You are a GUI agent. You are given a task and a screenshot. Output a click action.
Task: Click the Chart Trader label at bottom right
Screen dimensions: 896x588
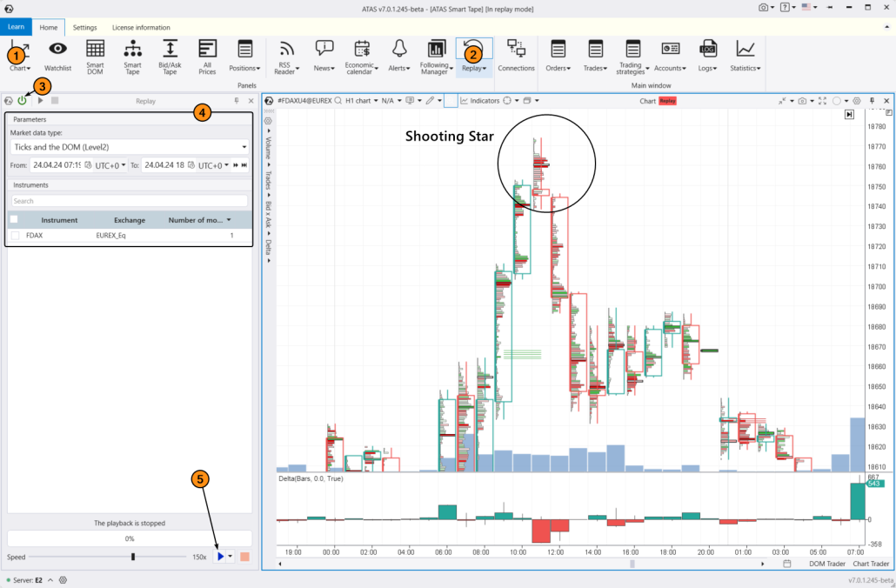871,564
